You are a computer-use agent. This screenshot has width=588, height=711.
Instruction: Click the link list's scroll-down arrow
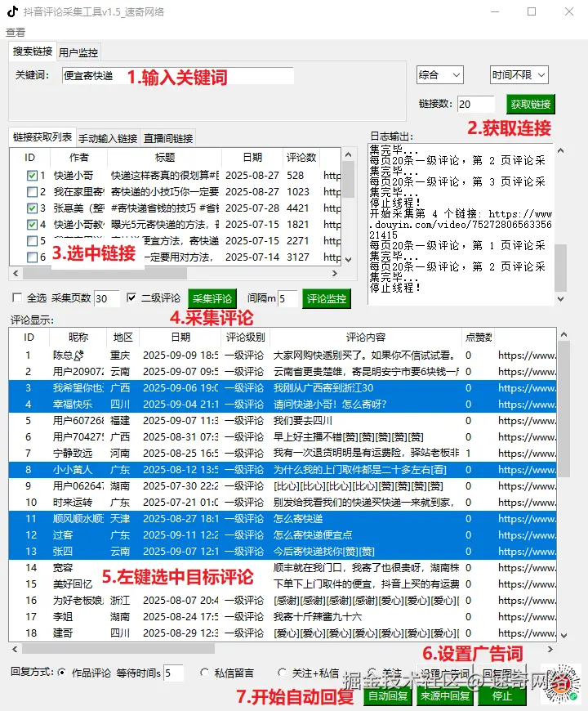[348, 259]
